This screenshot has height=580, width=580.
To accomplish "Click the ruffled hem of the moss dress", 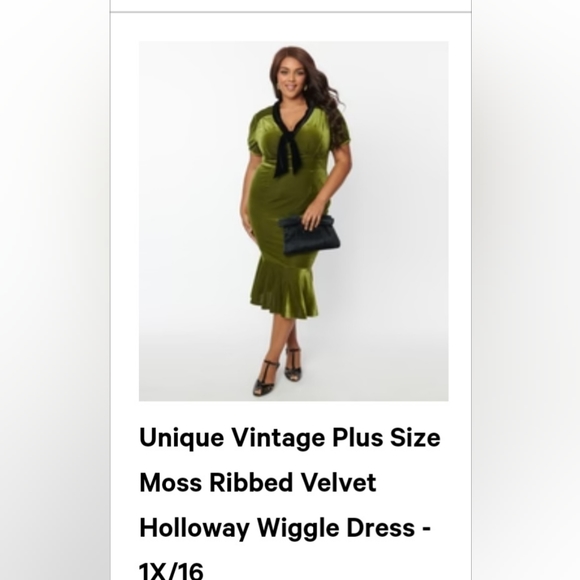I will coord(284,289).
